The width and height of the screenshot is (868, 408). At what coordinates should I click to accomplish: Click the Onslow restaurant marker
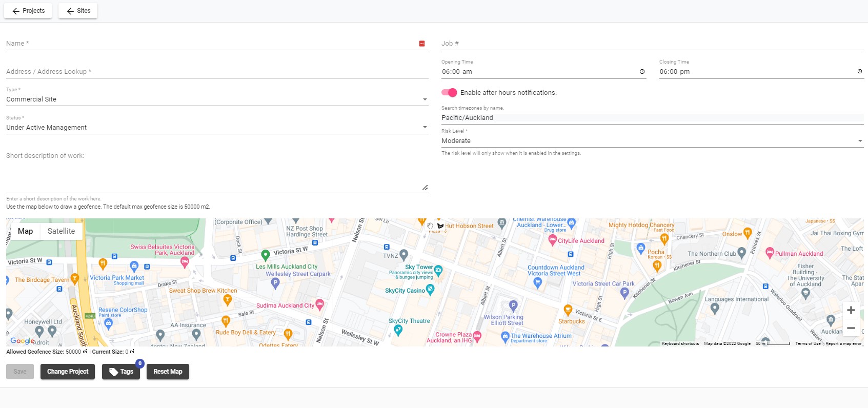[x=747, y=233]
